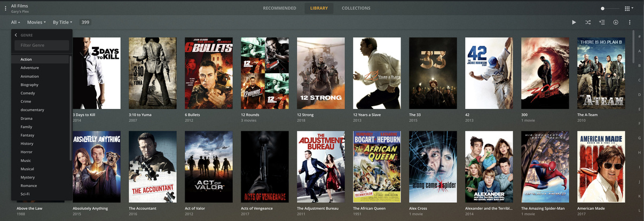Jump to letter H in alphabet index
Screen dimensions: 644x221
639,153
